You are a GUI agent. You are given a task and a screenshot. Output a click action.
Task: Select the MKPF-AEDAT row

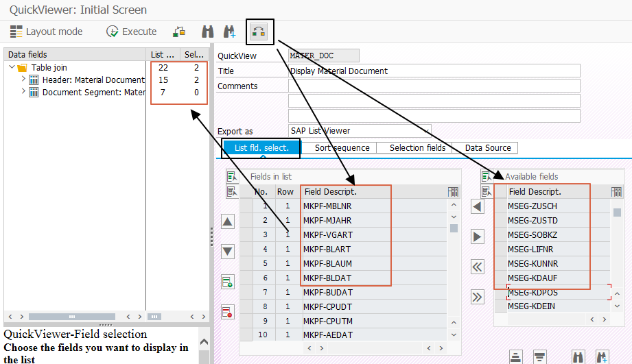(x=343, y=335)
